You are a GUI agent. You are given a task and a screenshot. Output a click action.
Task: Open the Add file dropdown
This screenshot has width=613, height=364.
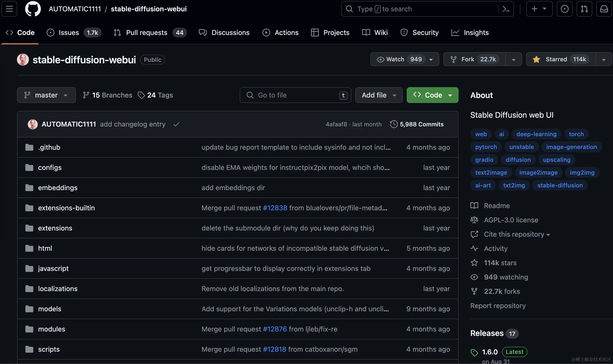click(x=379, y=95)
